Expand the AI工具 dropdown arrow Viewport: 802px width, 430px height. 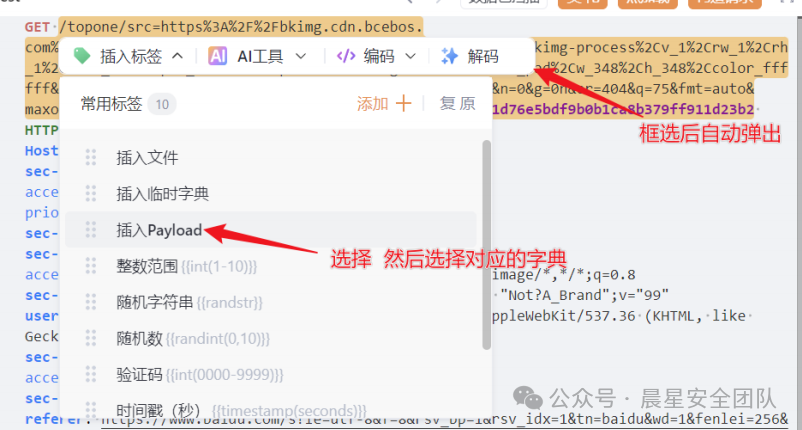[x=301, y=56]
